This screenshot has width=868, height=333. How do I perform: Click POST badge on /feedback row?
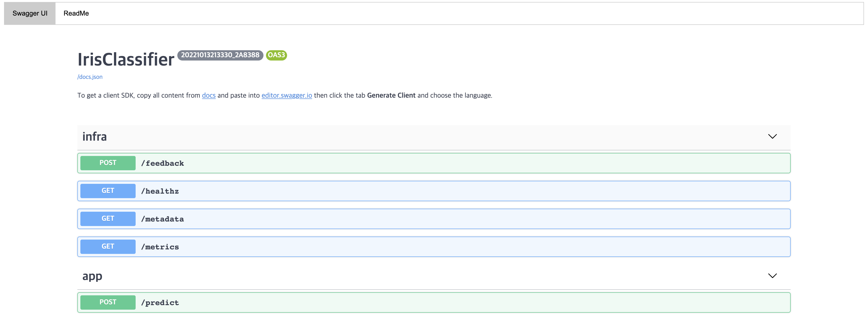tap(108, 163)
